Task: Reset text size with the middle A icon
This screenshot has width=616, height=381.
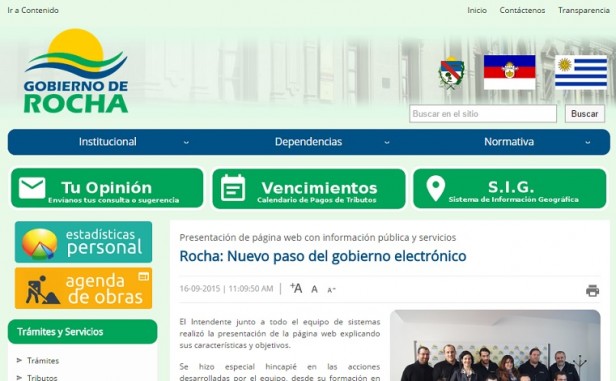Action: [x=314, y=289]
